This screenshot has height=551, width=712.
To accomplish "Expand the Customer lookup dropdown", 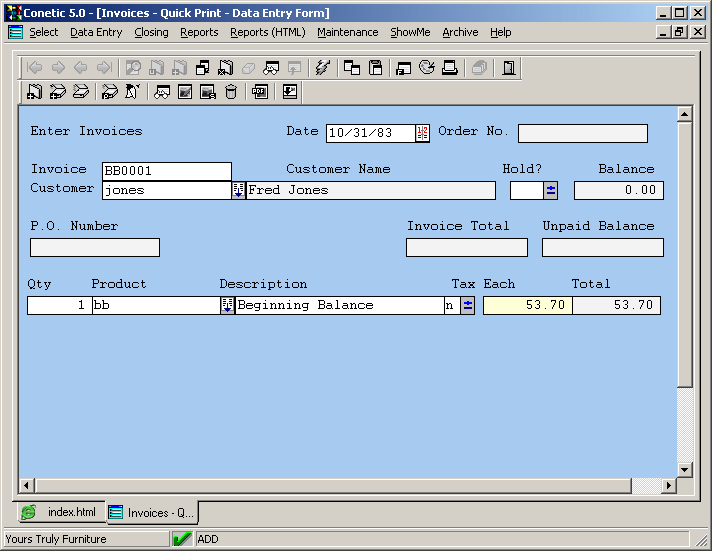I will click(x=238, y=190).
